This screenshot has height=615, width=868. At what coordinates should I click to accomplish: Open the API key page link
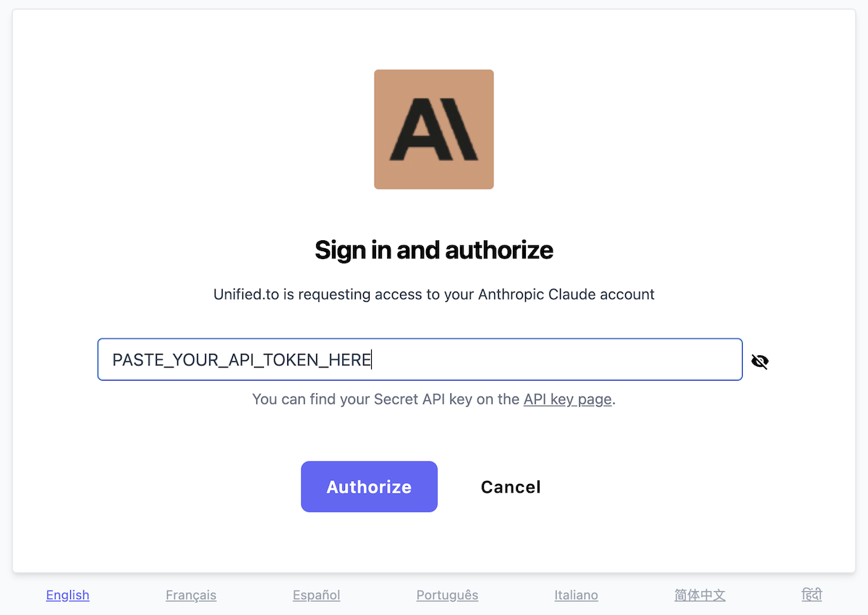(567, 399)
